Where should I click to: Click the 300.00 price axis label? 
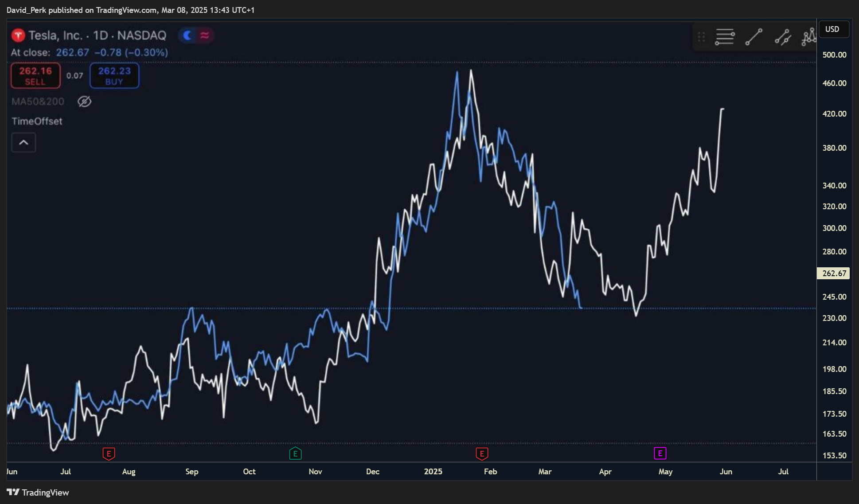(834, 228)
